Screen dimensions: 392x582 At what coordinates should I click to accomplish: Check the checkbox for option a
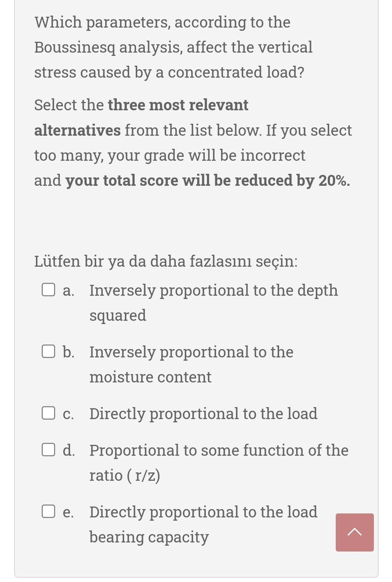(48, 289)
